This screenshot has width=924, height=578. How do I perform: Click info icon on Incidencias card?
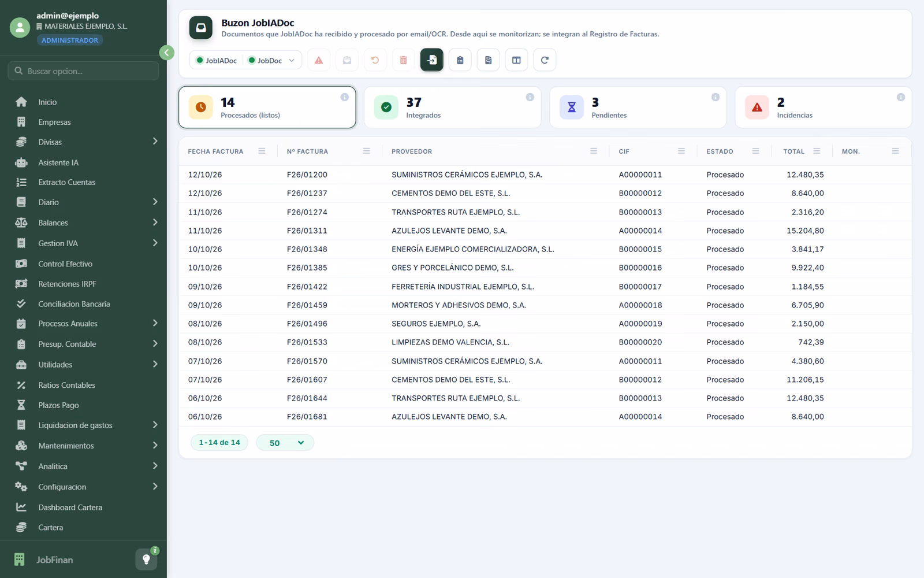click(x=900, y=97)
